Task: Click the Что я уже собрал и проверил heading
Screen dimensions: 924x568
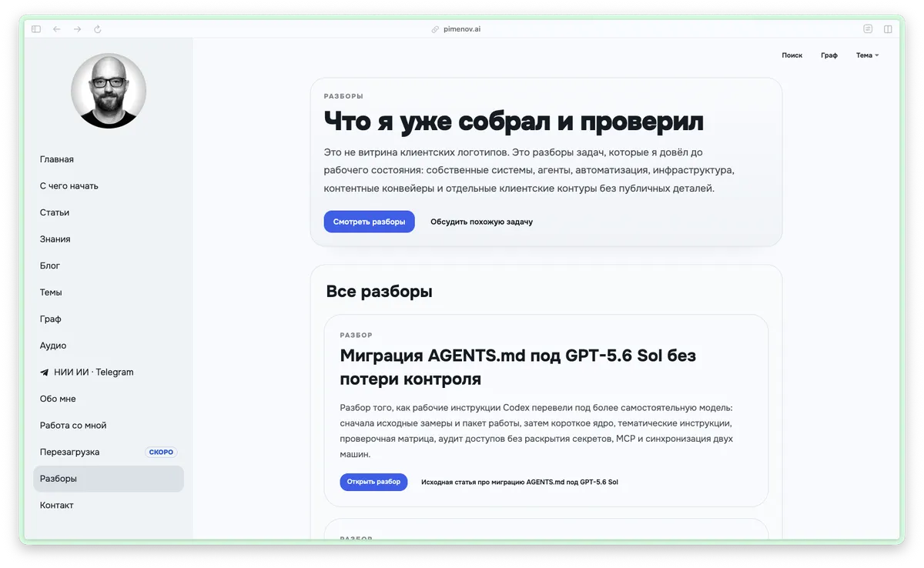Action: (x=514, y=121)
